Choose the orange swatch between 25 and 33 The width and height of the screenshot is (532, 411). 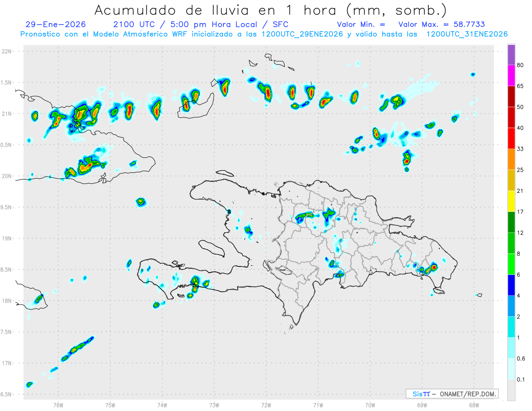(511, 159)
